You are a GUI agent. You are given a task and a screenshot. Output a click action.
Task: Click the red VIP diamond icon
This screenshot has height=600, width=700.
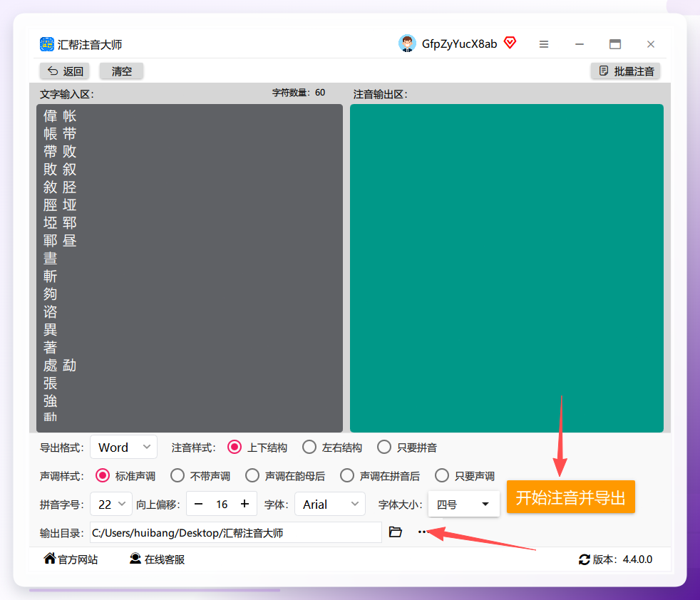point(510,43)
